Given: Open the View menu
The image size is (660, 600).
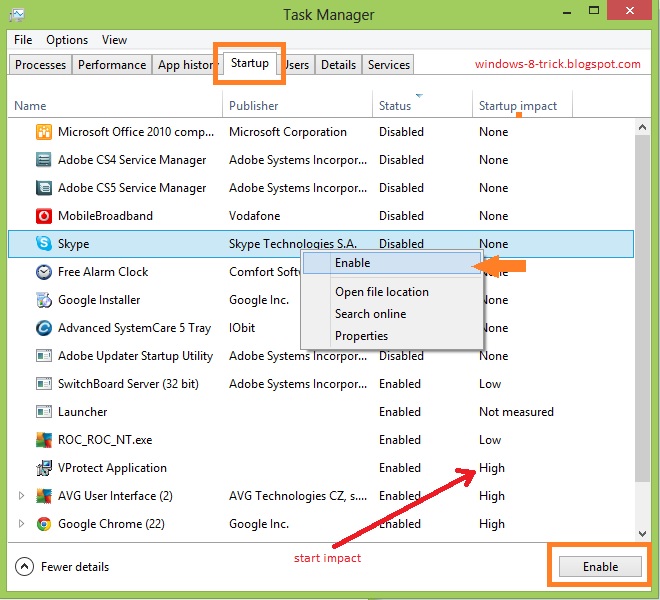Looking at the screenshot, I should click(114, 40).
